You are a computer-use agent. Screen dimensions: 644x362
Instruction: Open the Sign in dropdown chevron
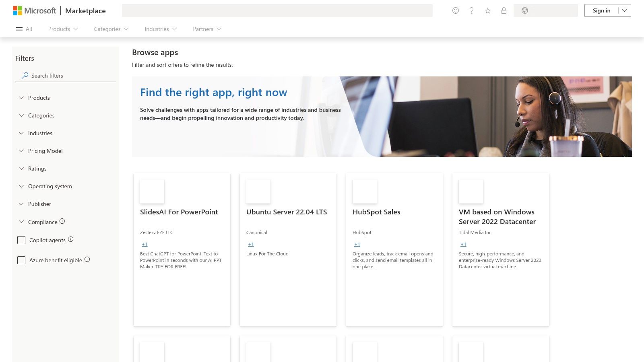point(624,10)
